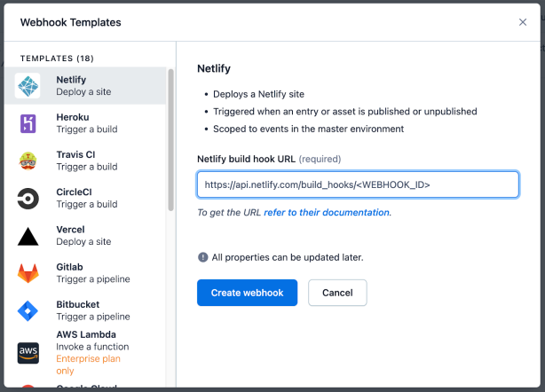Viewport: 545px width, 392px height.
Task: Click the Netlify logo icon
Action: 28,86
